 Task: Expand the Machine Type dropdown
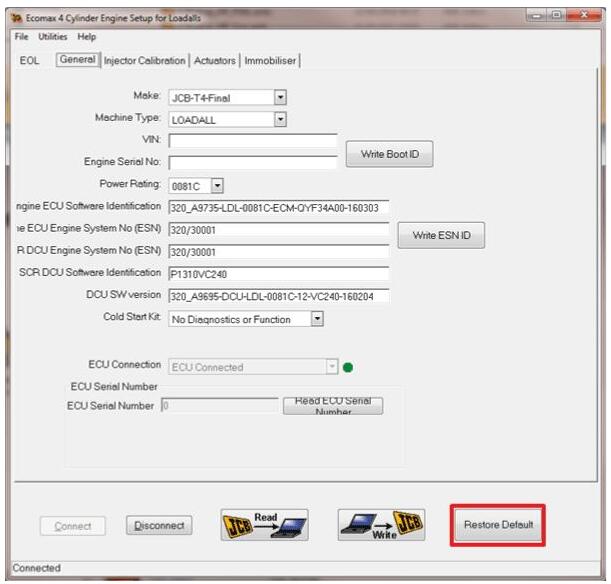click(280, 120)
